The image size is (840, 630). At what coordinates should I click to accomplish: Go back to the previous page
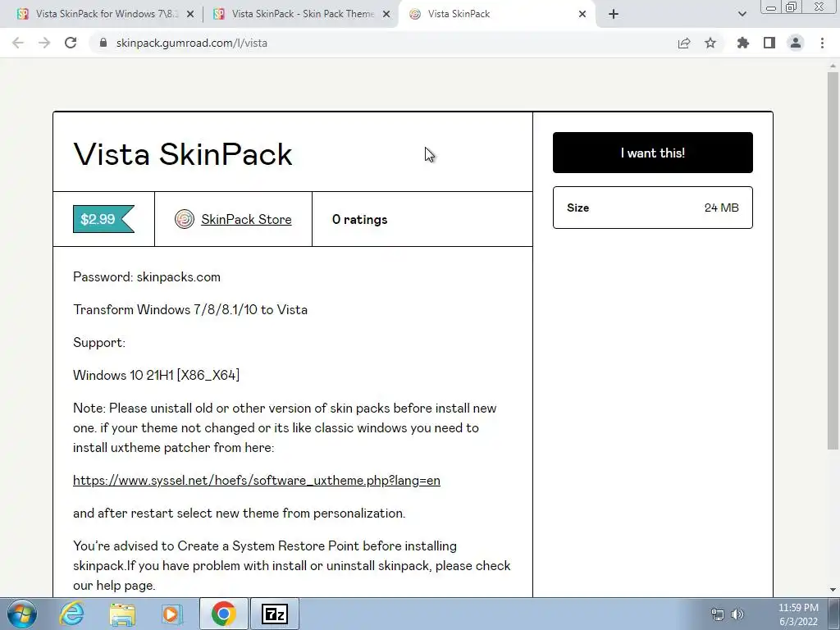pos(18,43)
